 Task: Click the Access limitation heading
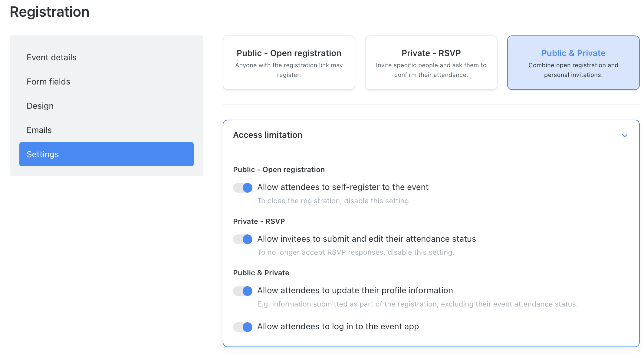tap(268, 135)
